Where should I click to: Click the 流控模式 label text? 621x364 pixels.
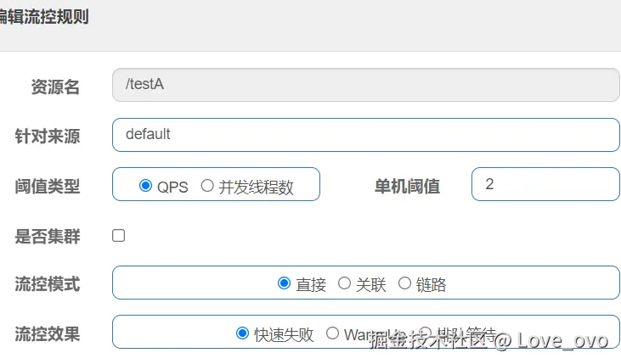pos(48,284)
